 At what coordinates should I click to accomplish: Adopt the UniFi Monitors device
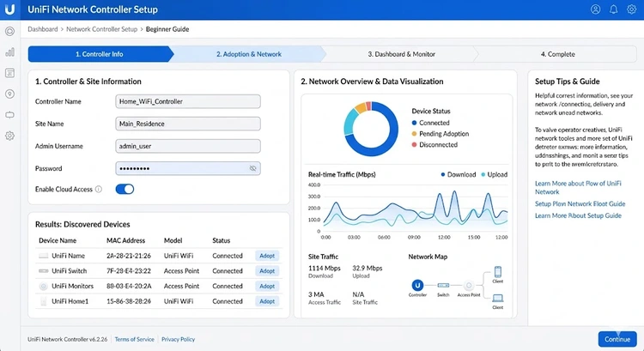pos(267,286)
